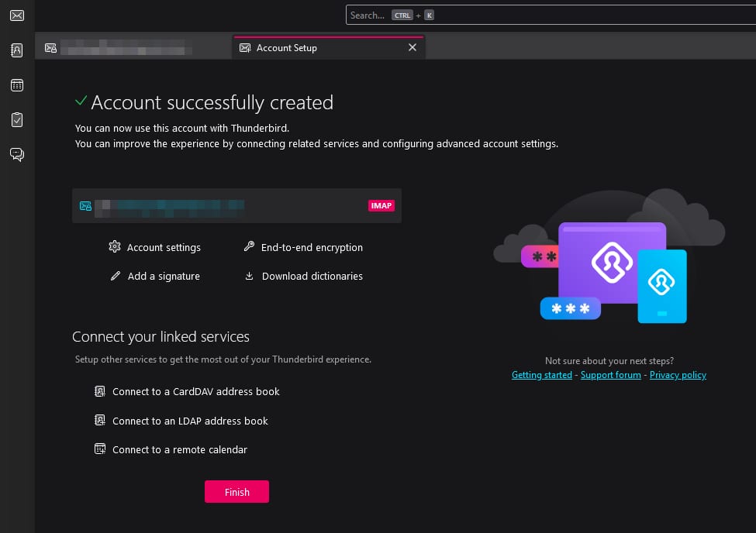The height and width of the screenshot is (533, 756).
Task: Click the Add a signature pencil icon
Action: (x=115, y=276)
